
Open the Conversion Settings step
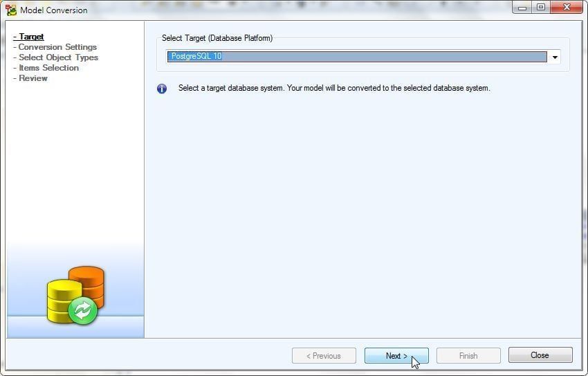(57, 47)
